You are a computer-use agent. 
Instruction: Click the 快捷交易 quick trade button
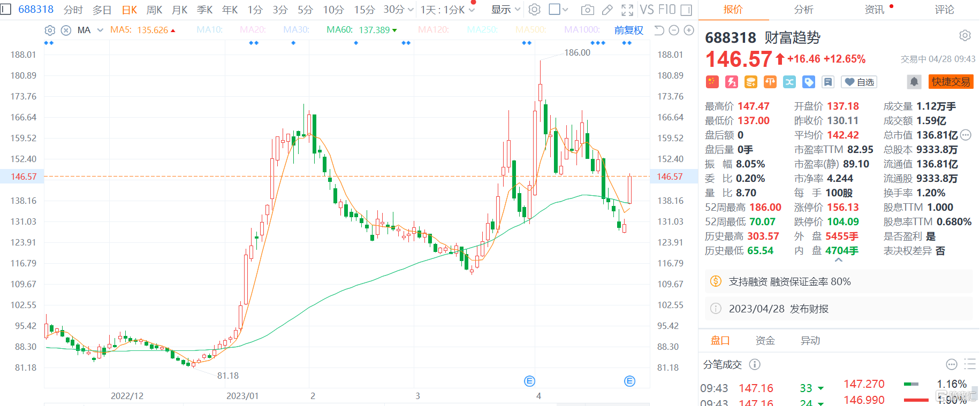pos(951,82)
